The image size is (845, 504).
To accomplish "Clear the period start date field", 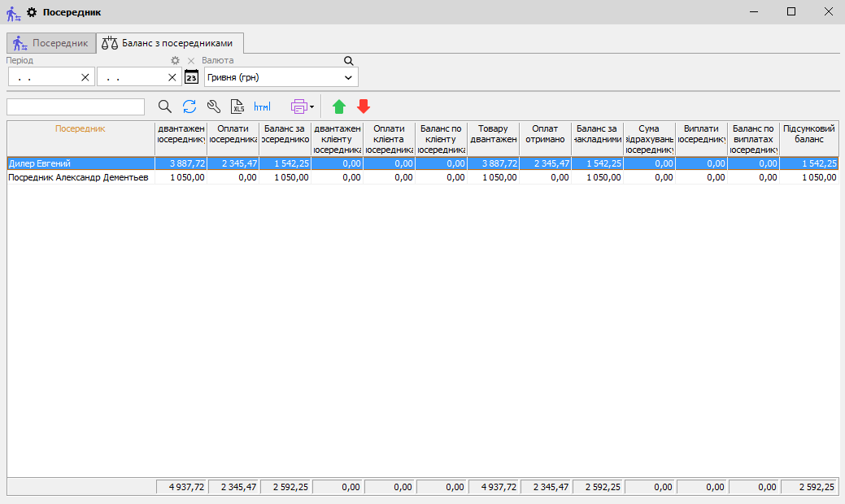I will click(x=85, y=77).
